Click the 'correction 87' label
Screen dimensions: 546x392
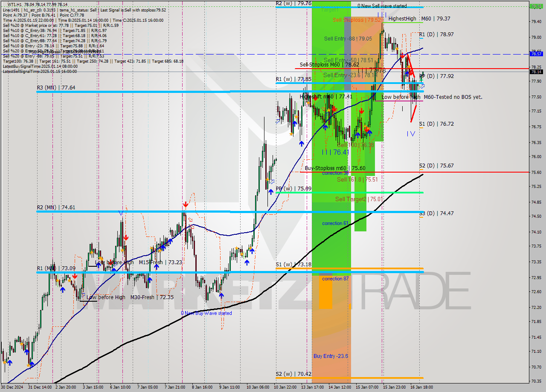(x=335, y=279)
